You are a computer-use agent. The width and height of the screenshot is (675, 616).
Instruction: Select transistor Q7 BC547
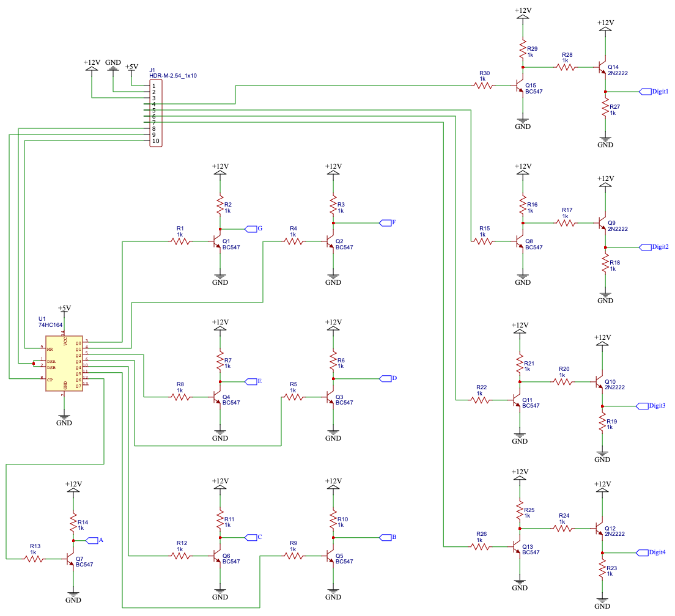coord(70,559)
